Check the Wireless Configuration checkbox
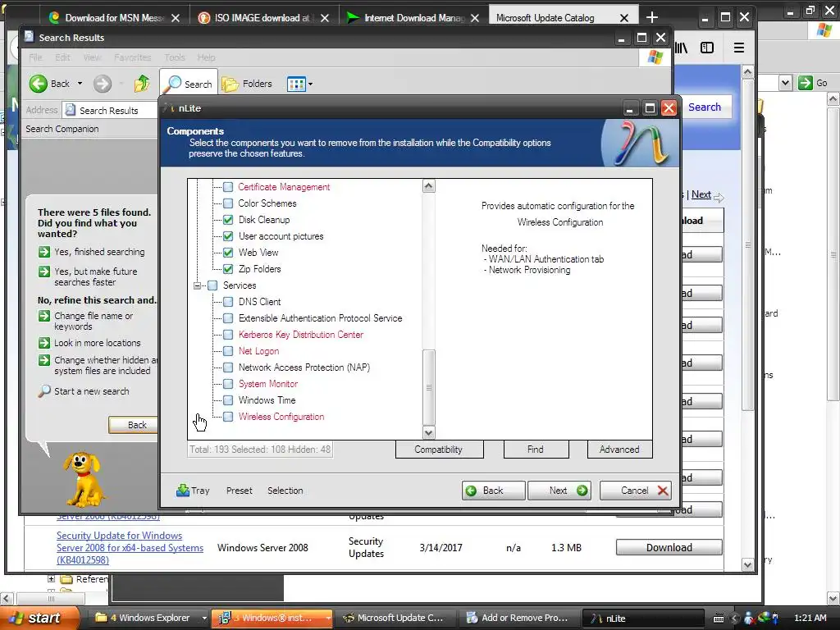Viewport: 840px width, 630px height. pos(228,417)
